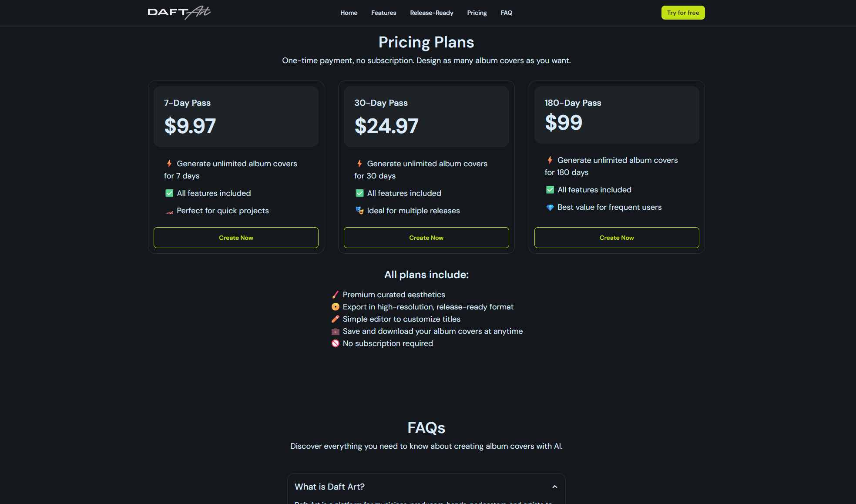Viewport: 856px width, 504px height.
Task: Click the Daft Art logo
Action: (179, 13)
